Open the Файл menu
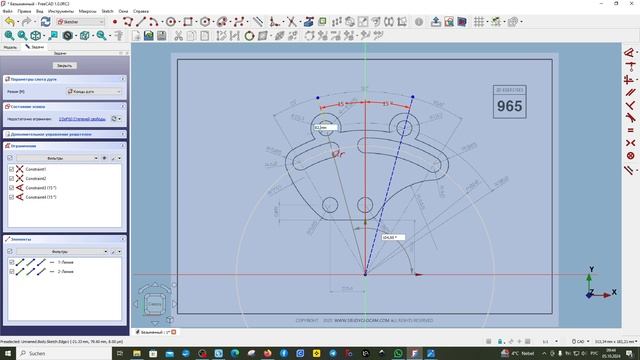The image size is (640, 360). [7, 11]
